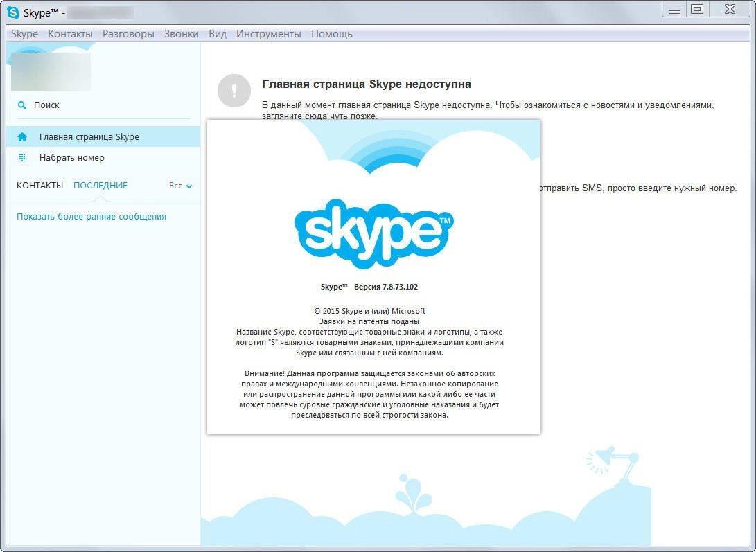Click the exclamation warning icon

click(234, 90)
